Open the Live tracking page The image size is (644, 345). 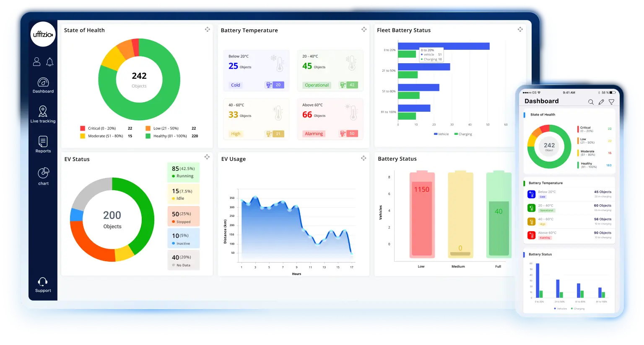(x=43, y=114)
